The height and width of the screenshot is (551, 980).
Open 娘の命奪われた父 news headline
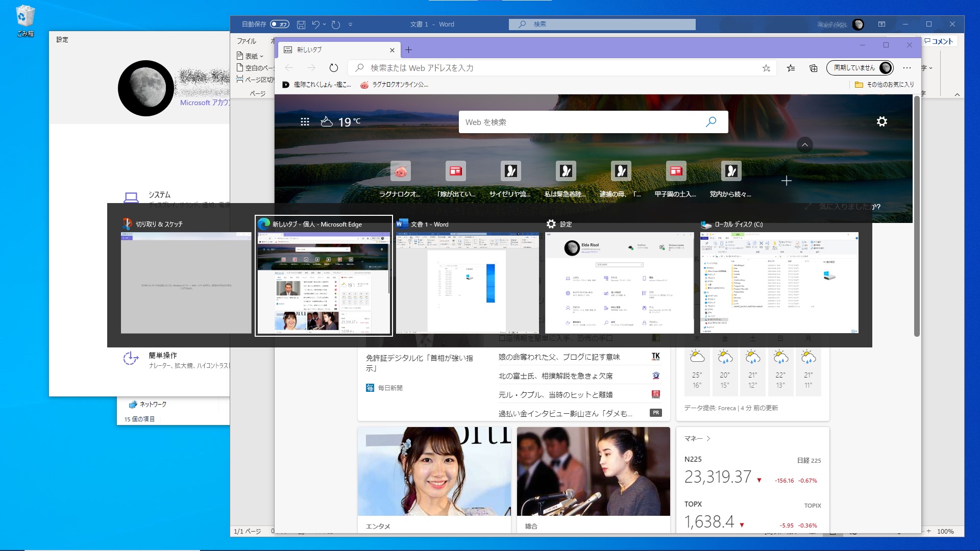click(559, 357)
